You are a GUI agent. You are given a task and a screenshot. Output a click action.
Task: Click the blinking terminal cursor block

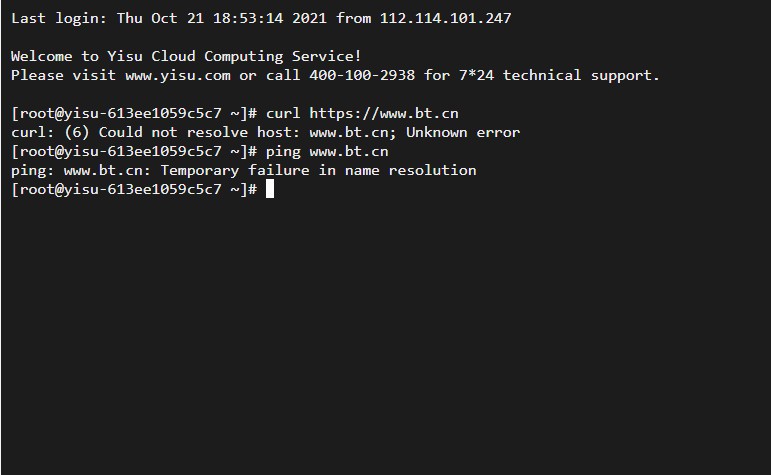270,189
